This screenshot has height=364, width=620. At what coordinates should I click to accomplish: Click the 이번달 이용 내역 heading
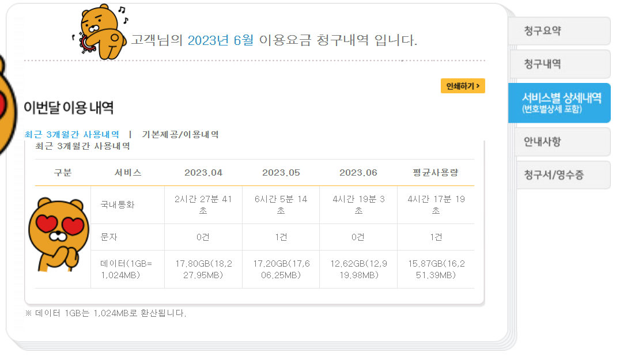[69, 108]
